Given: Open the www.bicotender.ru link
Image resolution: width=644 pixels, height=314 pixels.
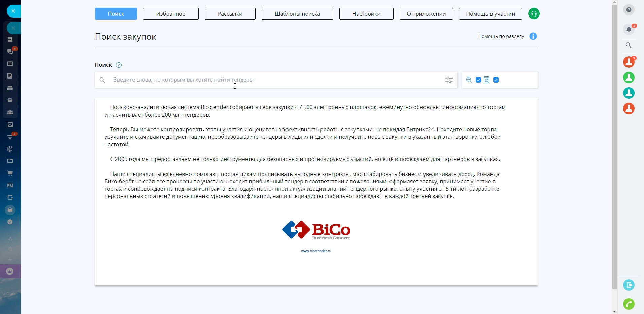Looking at the screenshot, I should (x=316, y=251).
